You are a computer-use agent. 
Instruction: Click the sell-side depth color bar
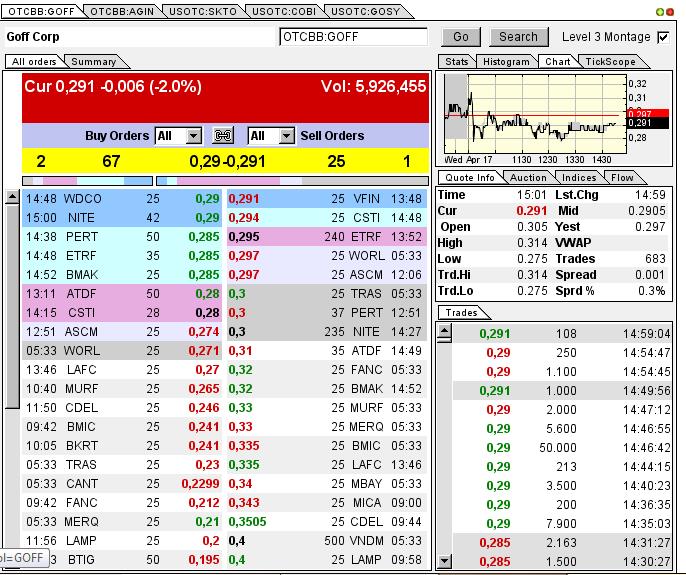tap(292, 181)
